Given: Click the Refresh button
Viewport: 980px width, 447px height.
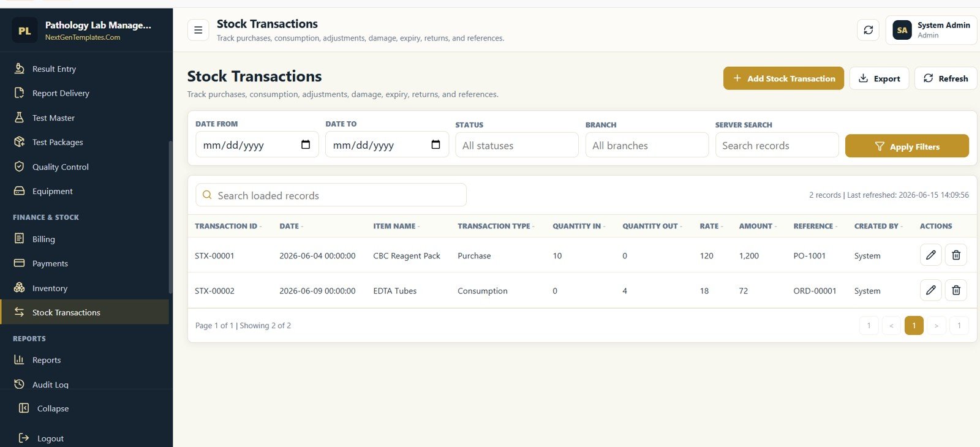Looking at the screenshot, I should tap(945, 78).
